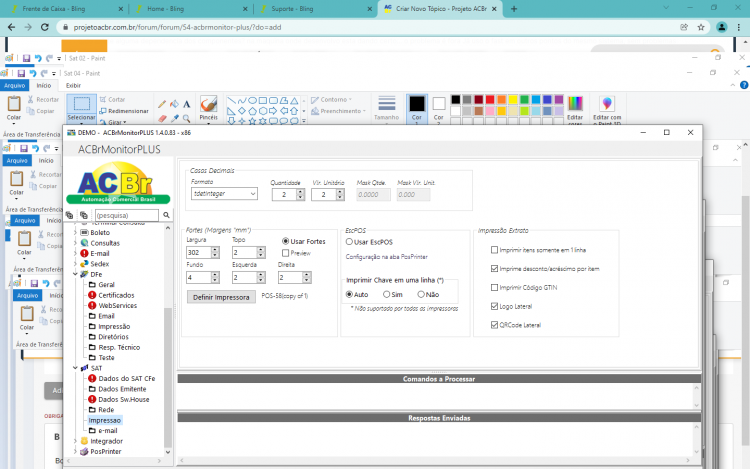The image size is (750, 469).
Task: Select the Pincéis brush tool in Paint
Action: point(209,109)
